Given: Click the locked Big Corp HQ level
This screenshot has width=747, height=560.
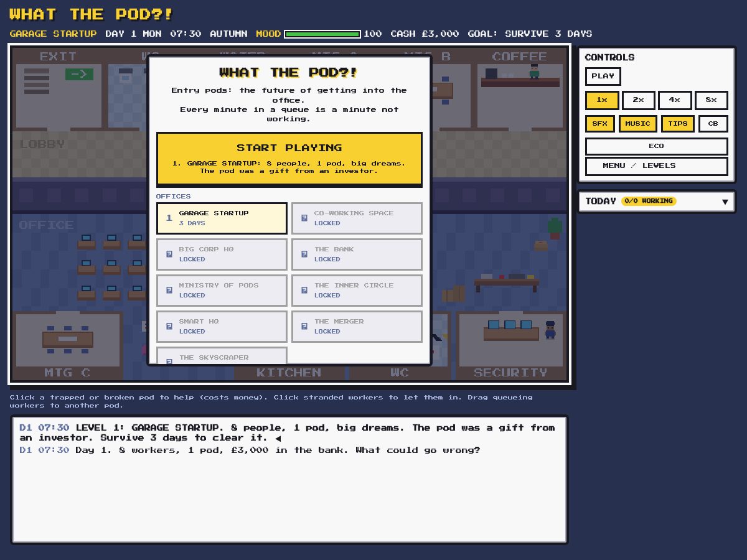Looking at the screenshot, I should click(222, 254).
